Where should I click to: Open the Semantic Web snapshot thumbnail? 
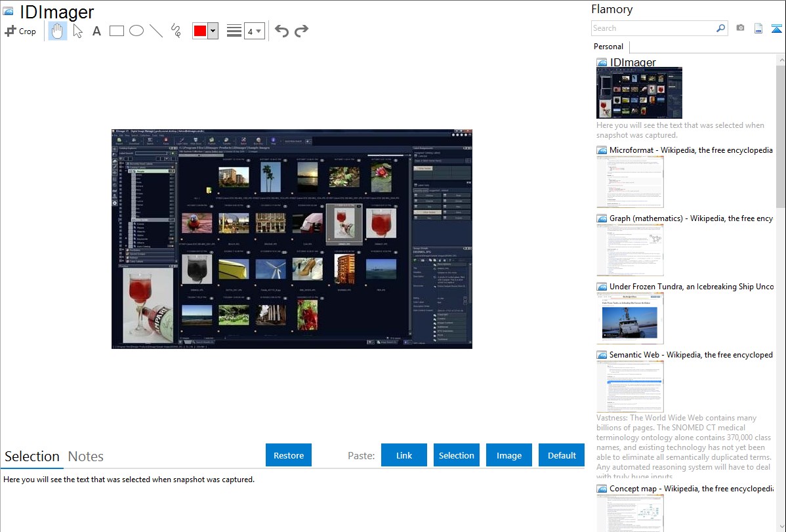[x=630, y=386]
